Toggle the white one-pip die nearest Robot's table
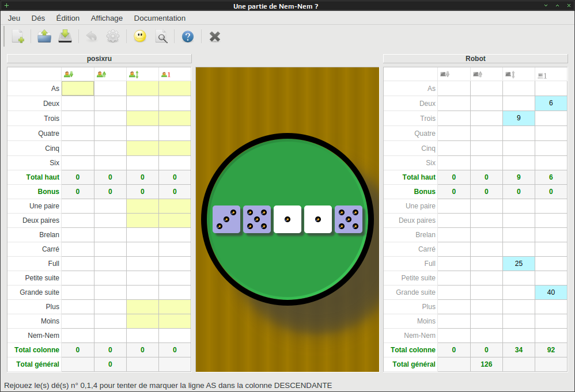The image size is (575, 392). [318, 219]
